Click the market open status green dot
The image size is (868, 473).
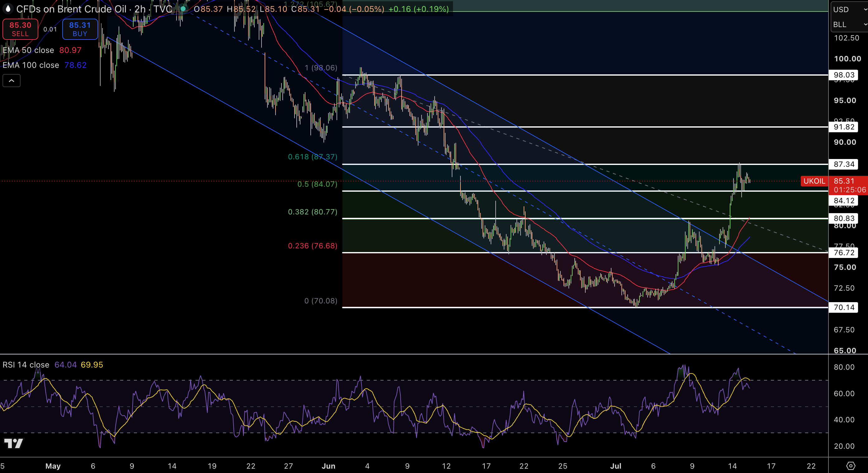pos(183,9)
